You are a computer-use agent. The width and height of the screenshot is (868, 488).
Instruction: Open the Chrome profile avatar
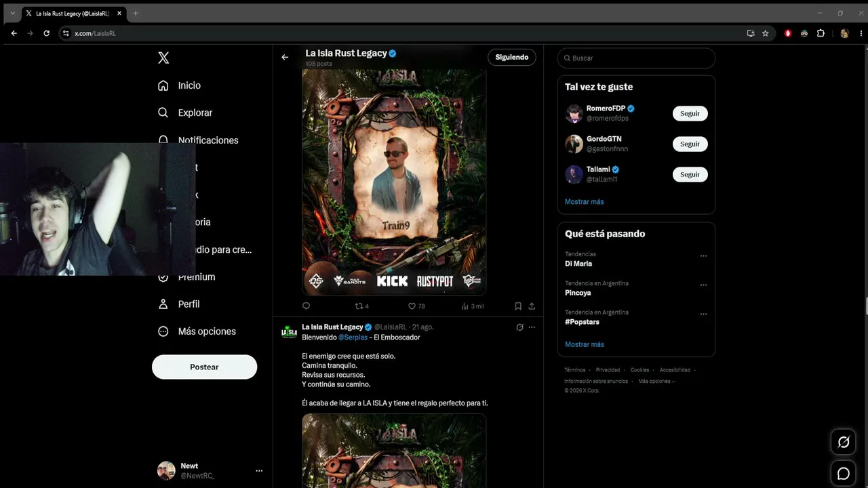[x=844, y=33]
